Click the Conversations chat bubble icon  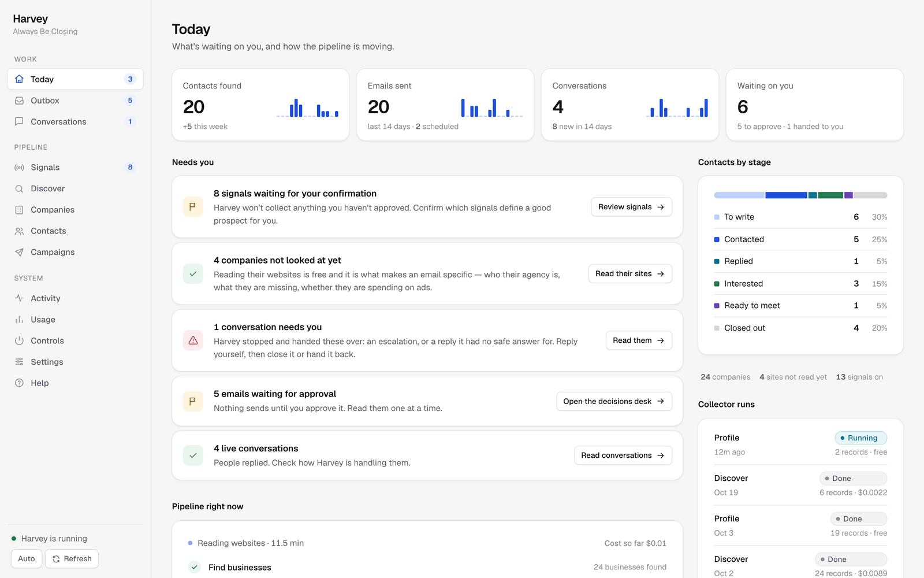[x=19, y=121]
